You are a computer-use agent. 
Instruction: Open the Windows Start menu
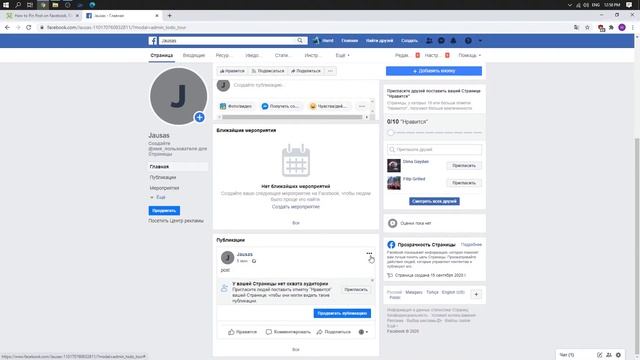coord(6,5)
